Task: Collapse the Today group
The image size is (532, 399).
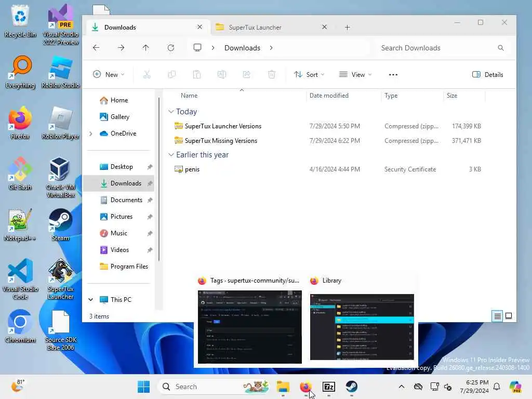Action: pyautogui.click(x=171, y=112)
